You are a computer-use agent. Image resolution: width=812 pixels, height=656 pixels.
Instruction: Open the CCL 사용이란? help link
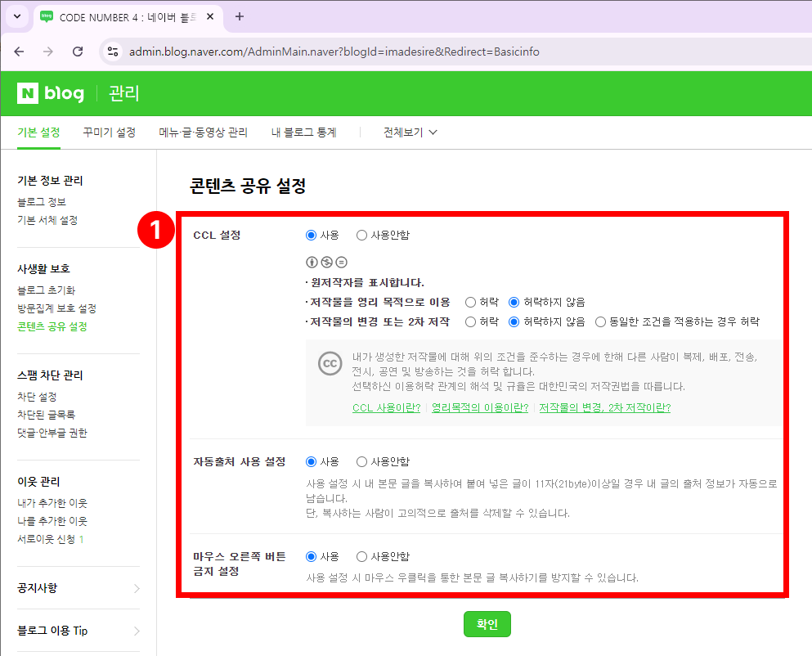click(386, 407)
